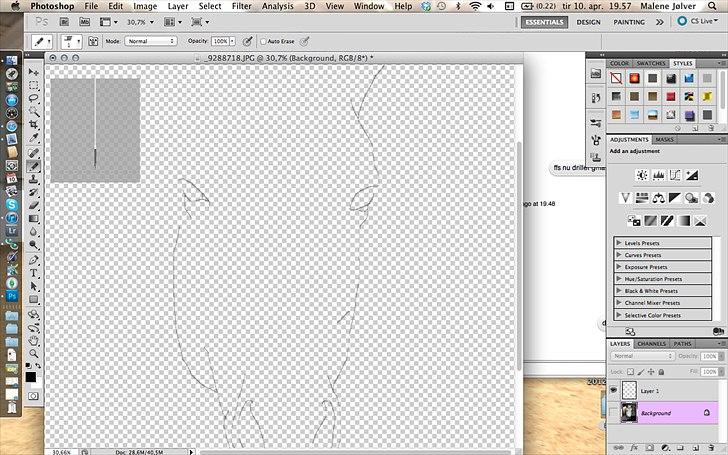Enable the Auto Erase checkbox
The height and width of the screenshot is (455, 728).
point(264,41)
